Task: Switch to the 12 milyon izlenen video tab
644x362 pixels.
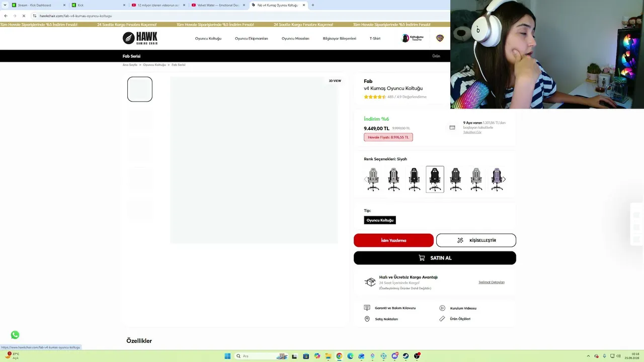Action: pos(158,5)
